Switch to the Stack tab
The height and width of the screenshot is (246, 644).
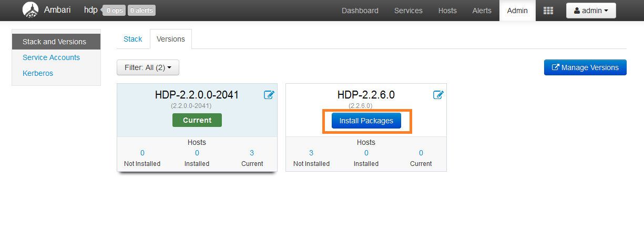coord(133,39)
